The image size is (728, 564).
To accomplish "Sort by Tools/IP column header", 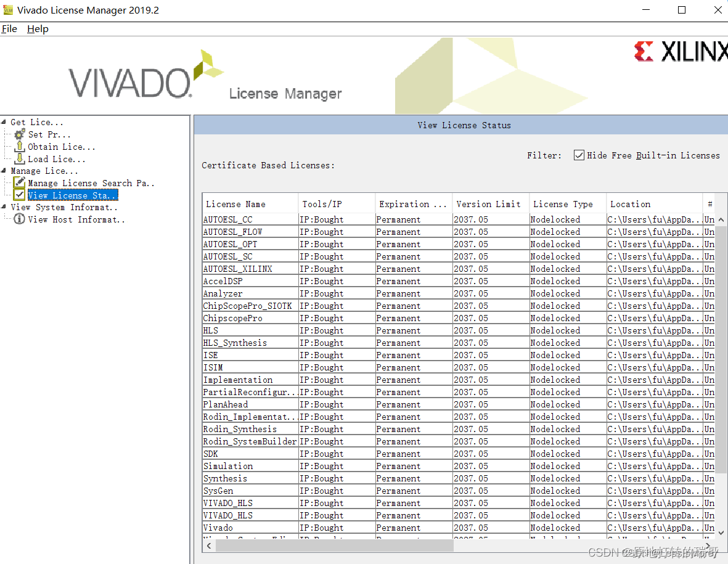I will tap(337, 204).
